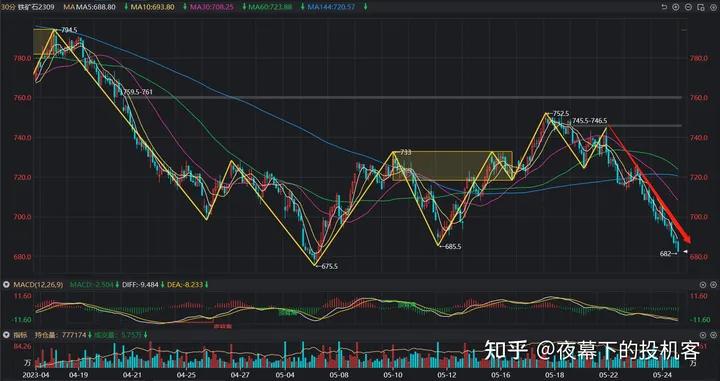Click the 759.5-761 level label

point(138,92)
